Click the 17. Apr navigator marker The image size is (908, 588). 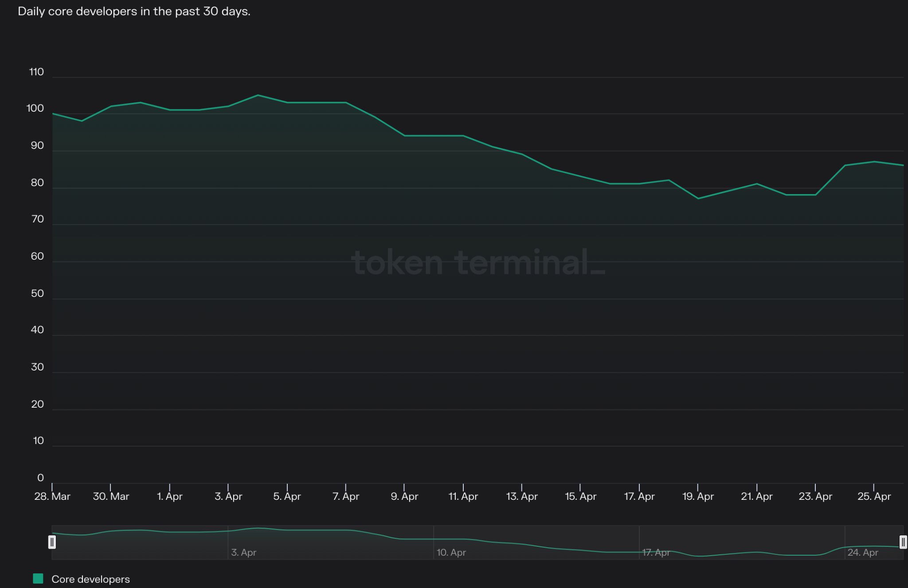coord(656,553)
